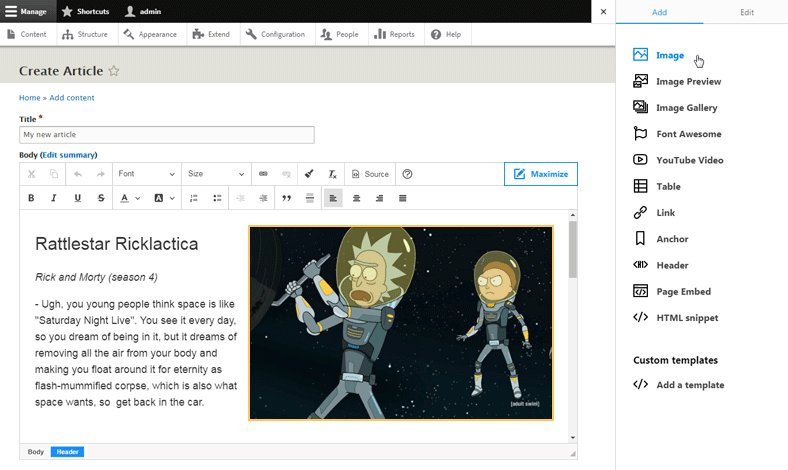Add an Anchor element
The image size is (788, 470).
660,239
